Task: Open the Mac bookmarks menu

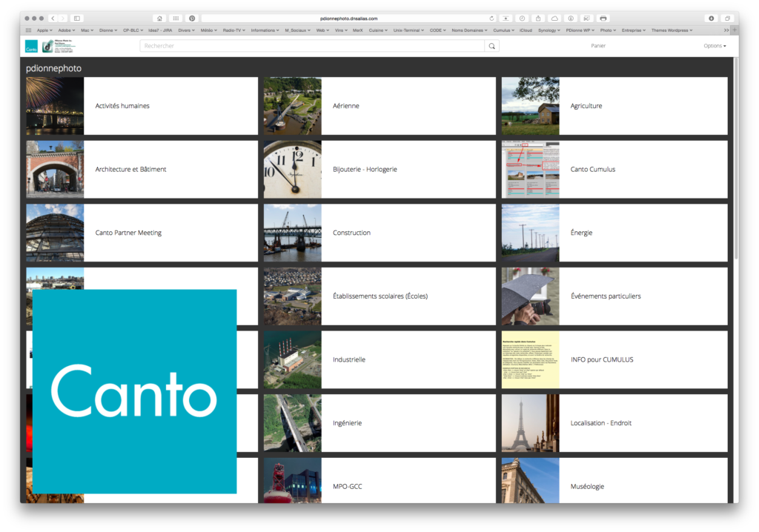Action: click(87, 30)
